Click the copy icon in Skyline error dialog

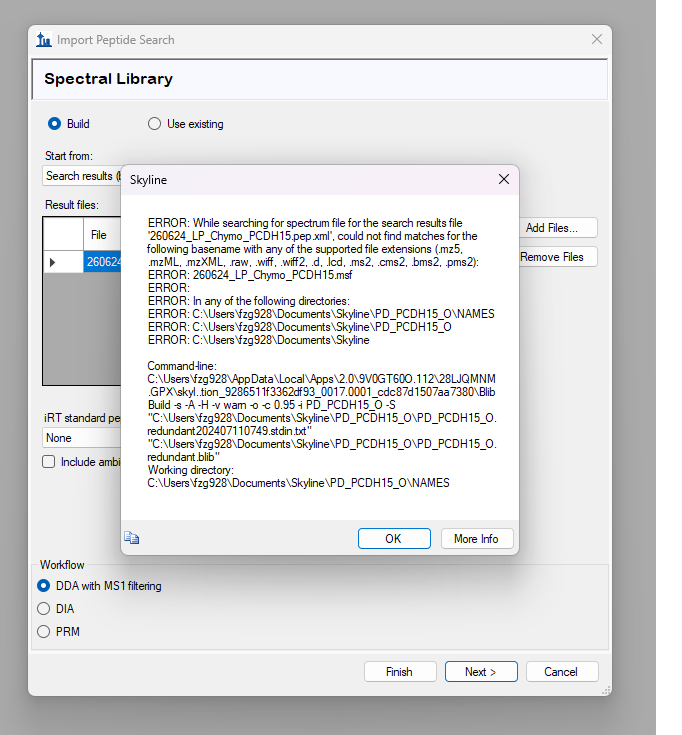coord(131,538)
